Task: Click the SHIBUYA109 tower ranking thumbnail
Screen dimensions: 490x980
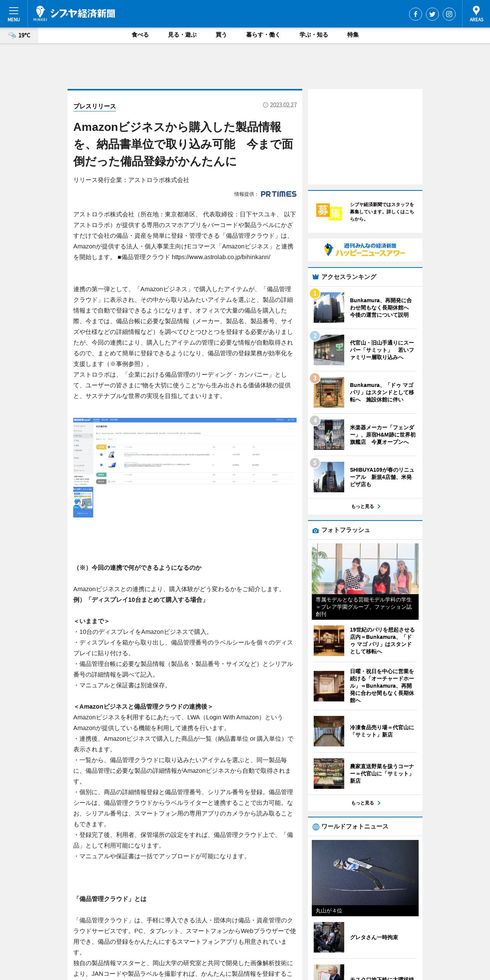Action: pyautogui.click(x=329, y=477)
